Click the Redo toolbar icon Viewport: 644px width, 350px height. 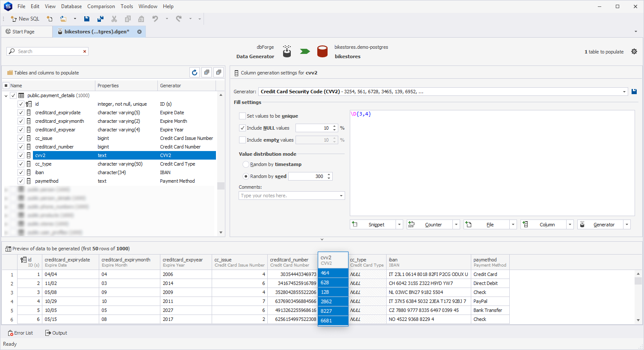click(x=179, y=19)
